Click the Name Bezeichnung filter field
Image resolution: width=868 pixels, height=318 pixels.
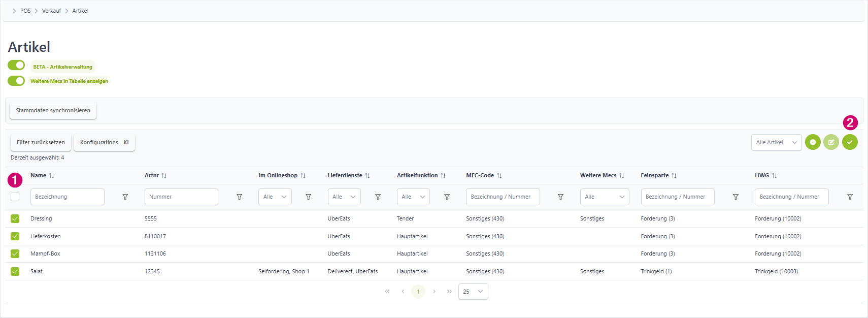click(68, 197)
